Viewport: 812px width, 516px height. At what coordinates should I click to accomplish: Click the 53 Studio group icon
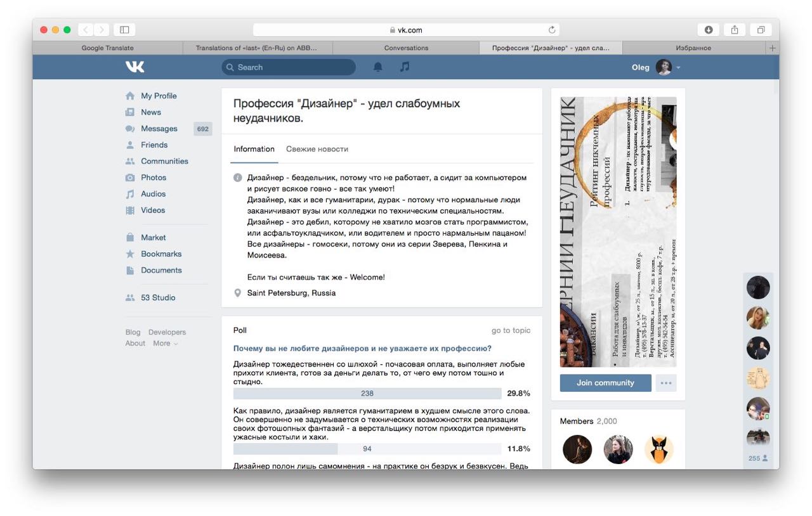[x=130, y=297]
